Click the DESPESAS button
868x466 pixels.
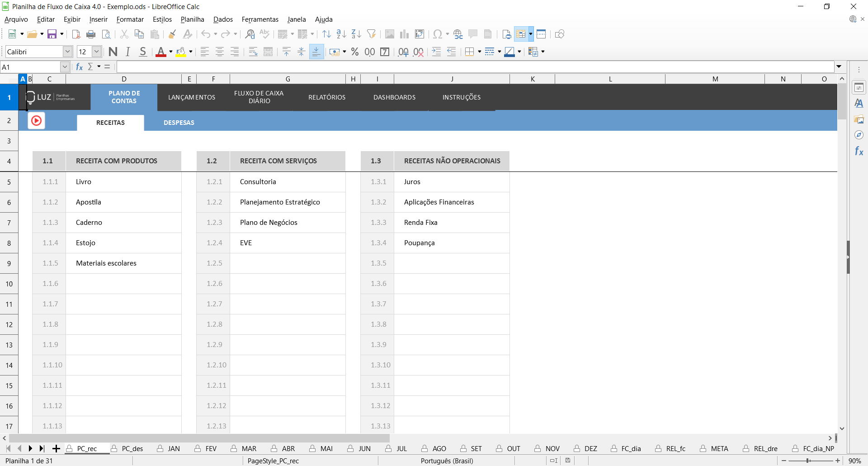point(179,123)
